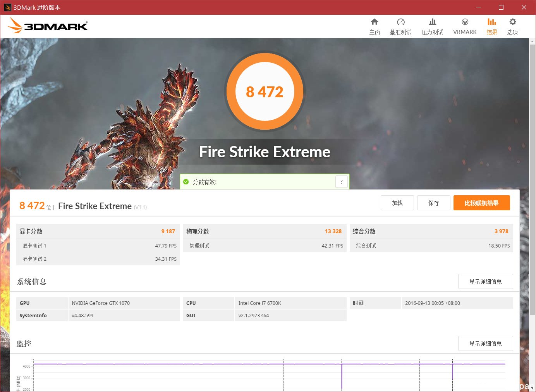
Task: Click the 3DMark title bar app icon
Action: pos(7,7)
